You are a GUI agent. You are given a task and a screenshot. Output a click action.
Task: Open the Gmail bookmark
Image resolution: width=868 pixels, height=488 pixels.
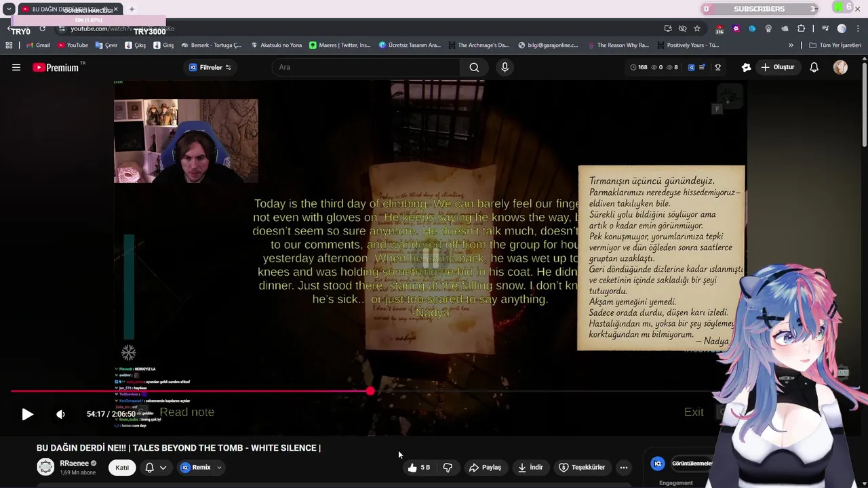38,45
